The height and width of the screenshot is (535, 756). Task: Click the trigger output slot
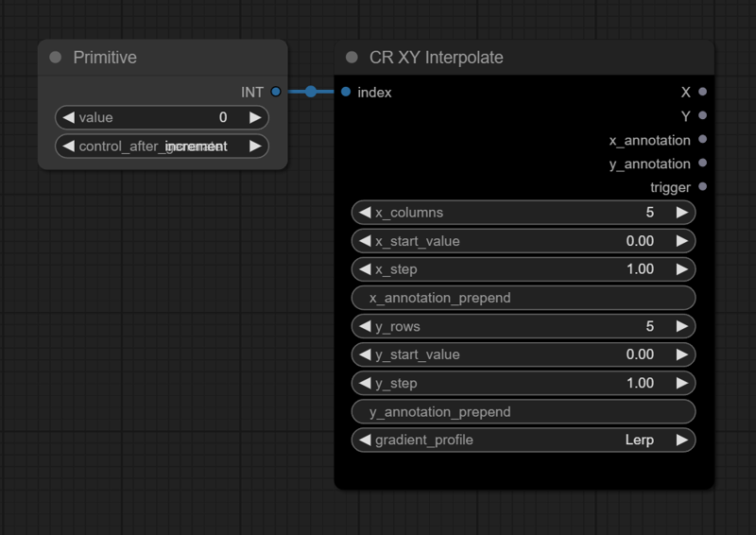pyautogui.click(x=702, y=186)
